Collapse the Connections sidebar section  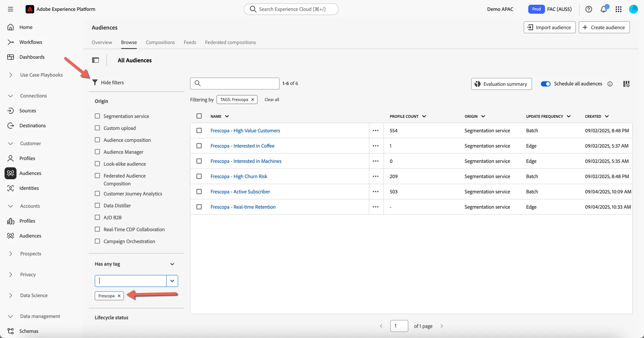(x=11, y=96)
